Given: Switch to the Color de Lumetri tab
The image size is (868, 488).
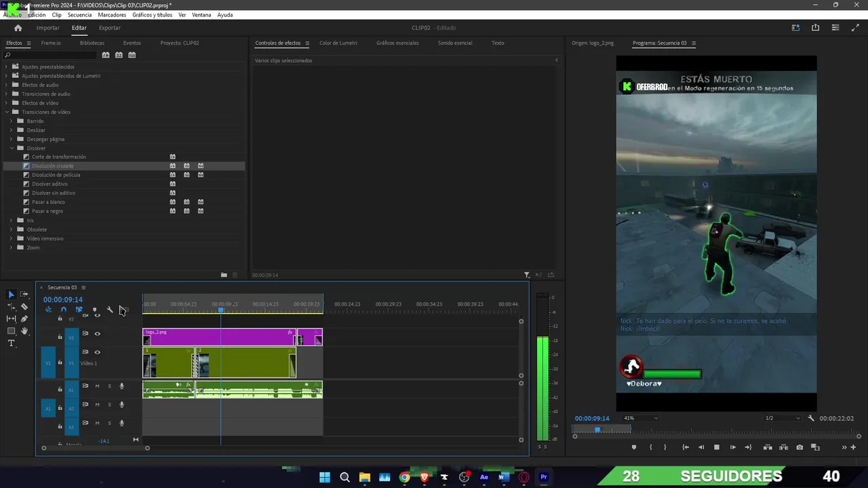Looking at the screenshot, I should 338,43.
